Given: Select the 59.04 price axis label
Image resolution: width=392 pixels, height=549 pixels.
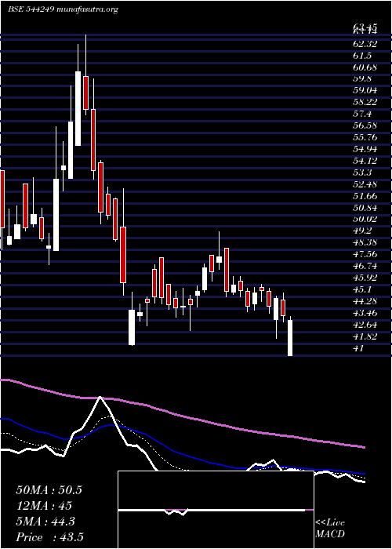Looking at the screenshot, I should (x=365, y=90).
